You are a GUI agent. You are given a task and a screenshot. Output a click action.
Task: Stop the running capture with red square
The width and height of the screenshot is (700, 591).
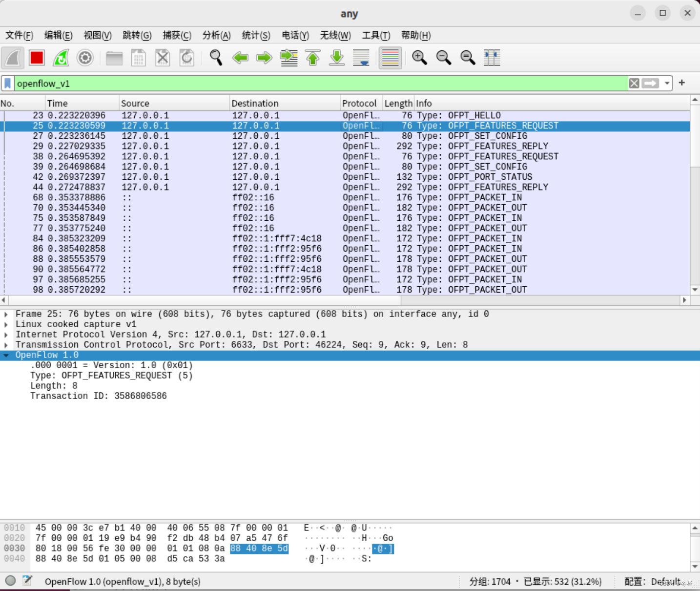tap(37, 58)
